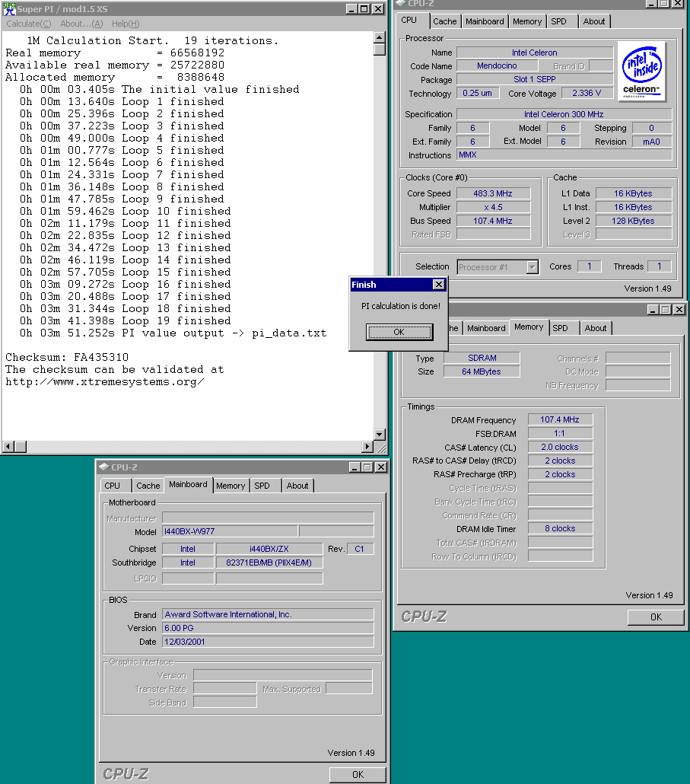Open the Calculate(C) menu in Super PI

pyautogui.click(x=28, y=24)
